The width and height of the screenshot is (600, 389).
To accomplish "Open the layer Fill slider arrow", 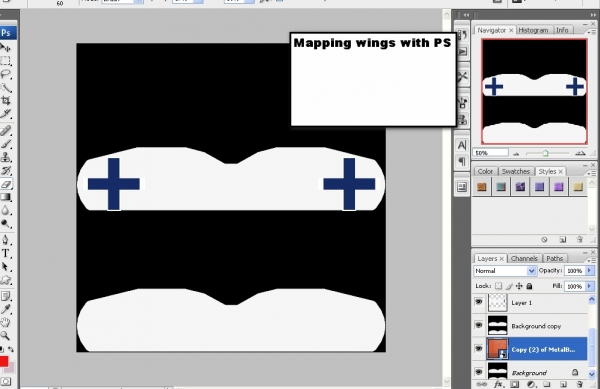I will pos(589,286).
